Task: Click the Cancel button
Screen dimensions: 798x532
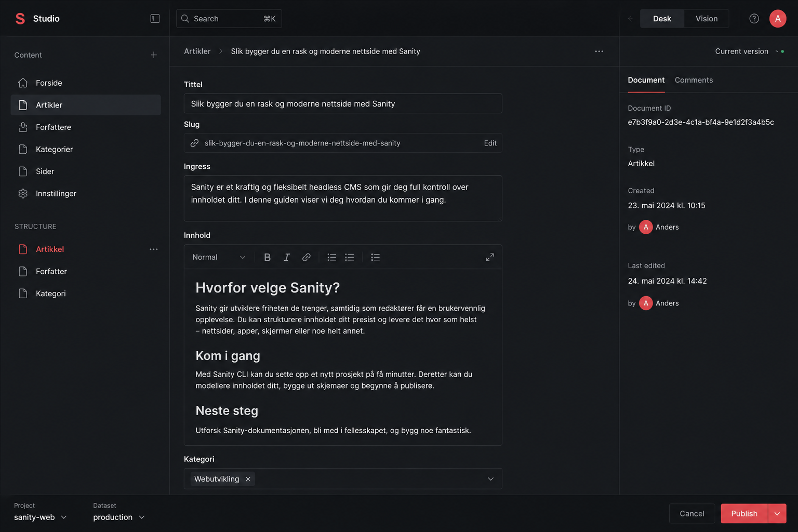Action: (692, 514)
